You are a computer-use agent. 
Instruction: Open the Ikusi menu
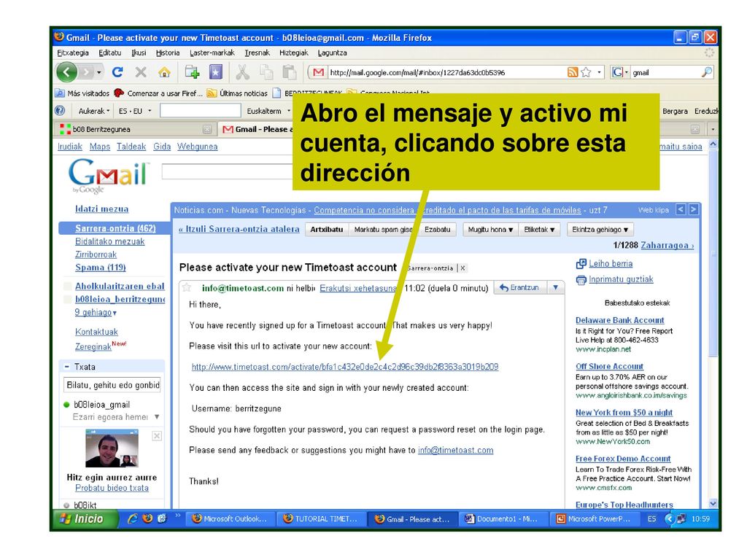[x=139, y=52]
